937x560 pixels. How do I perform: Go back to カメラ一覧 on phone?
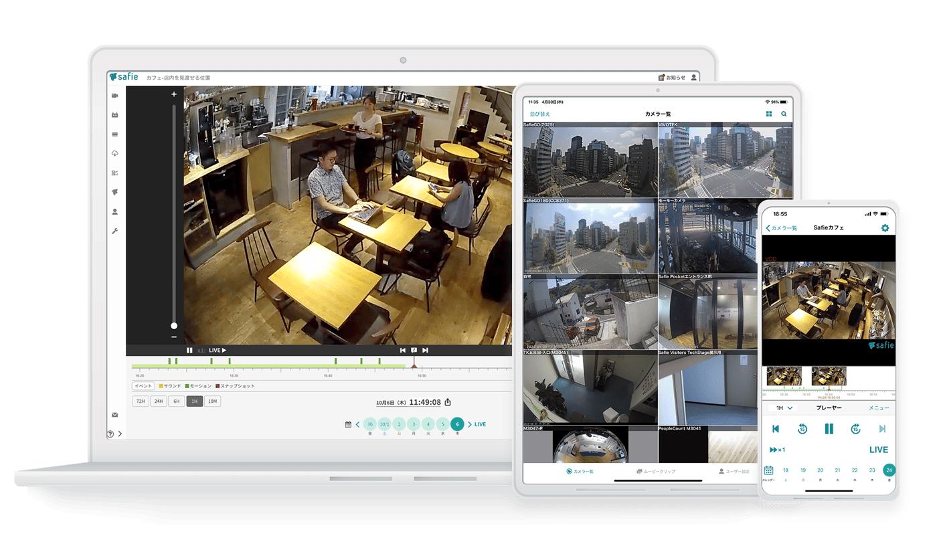tap(782, 228)
